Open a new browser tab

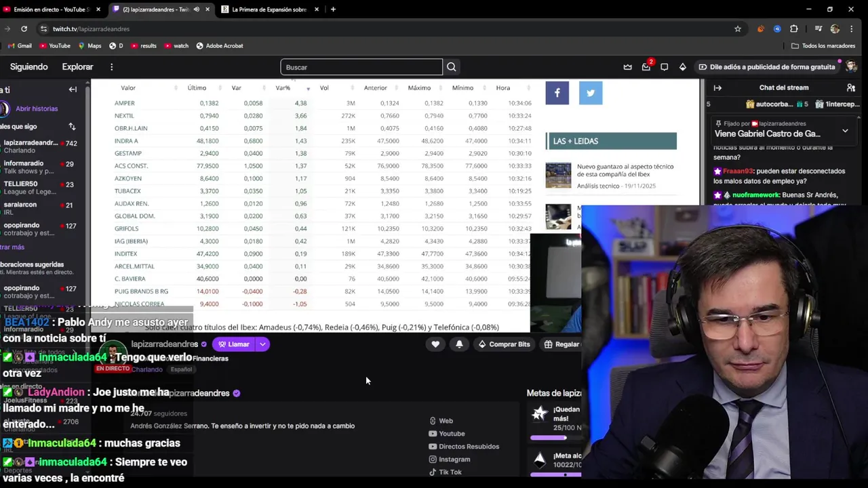[x=333, y=9]
